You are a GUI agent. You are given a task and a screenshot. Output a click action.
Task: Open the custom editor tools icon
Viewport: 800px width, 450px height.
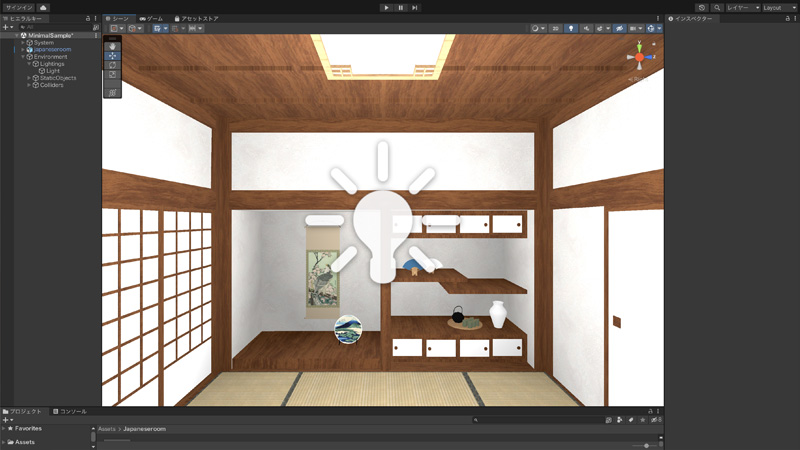coord(112,92)
